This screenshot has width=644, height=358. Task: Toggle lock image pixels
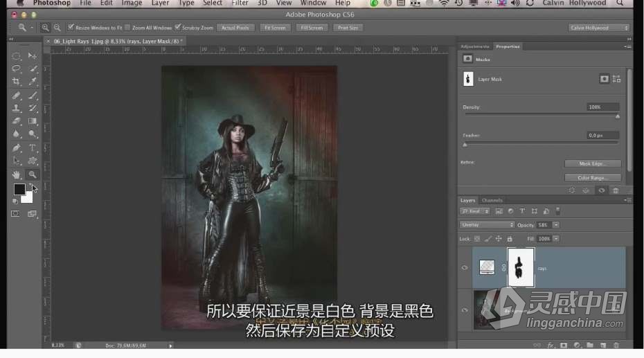point(488,238)
